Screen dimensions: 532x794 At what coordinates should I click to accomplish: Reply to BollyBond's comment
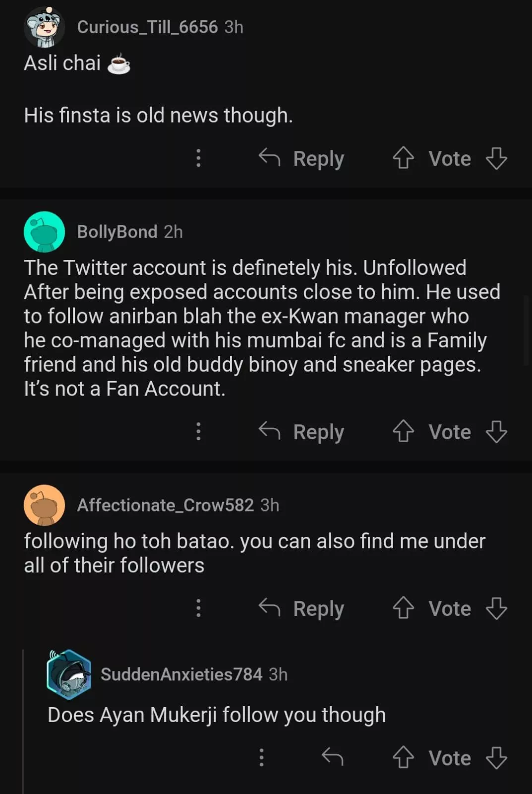tap(301, 431)
